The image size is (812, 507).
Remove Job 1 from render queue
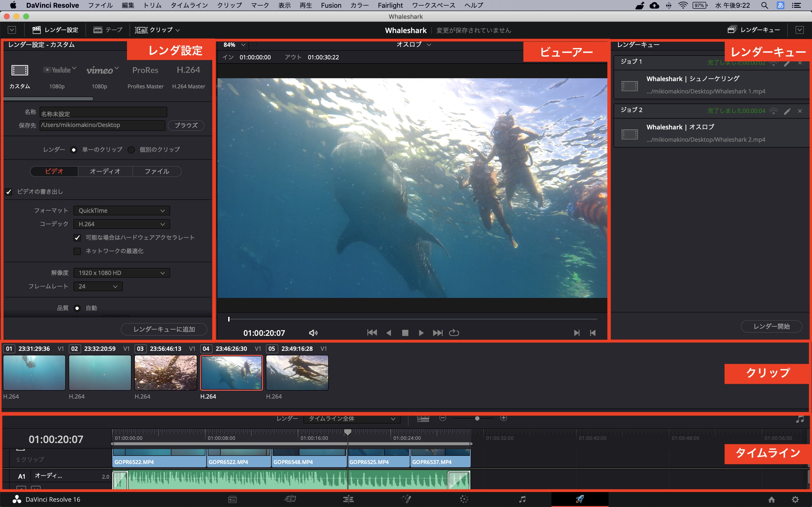click(x=800, y=63)
